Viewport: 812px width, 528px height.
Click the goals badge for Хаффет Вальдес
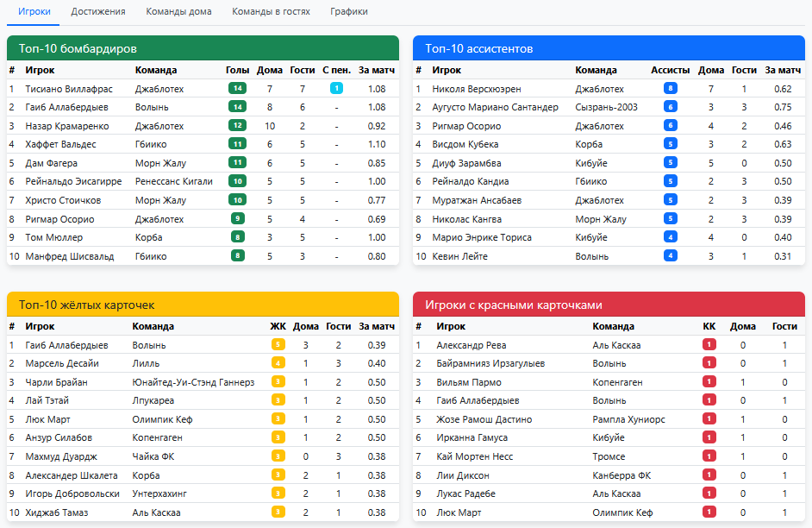(237, 144)
